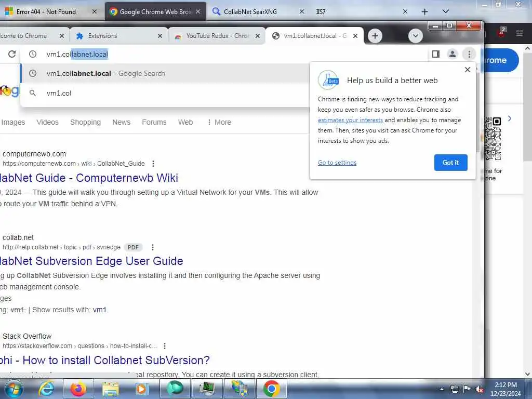Close the YouTube Redux tab
Viewport: 532px width, 399px height.
click(x=258, y=36)
